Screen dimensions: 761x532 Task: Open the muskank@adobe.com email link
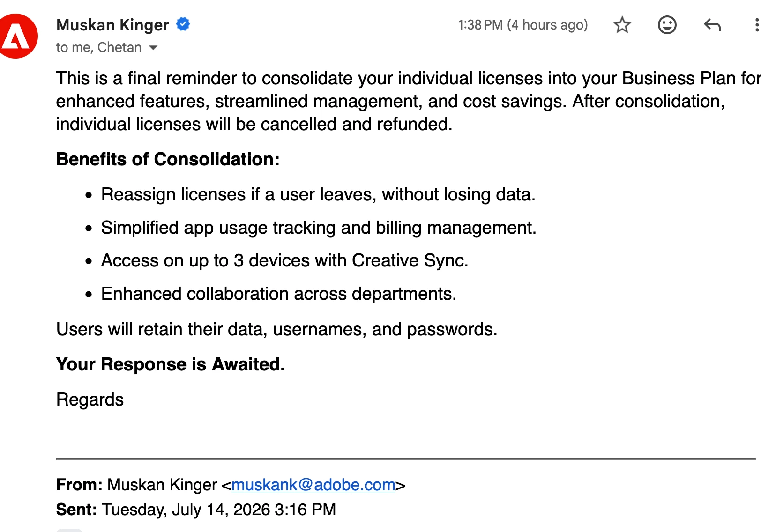pyautogui.click(x=313, y=485)
